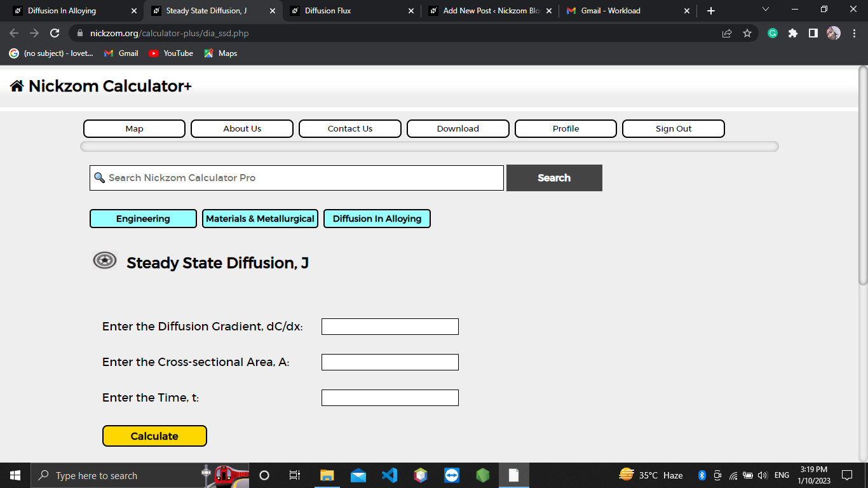Reload the page with refresh icon
Image resolution: width=868 pixels, height=488 pixels.
(55, 33)
